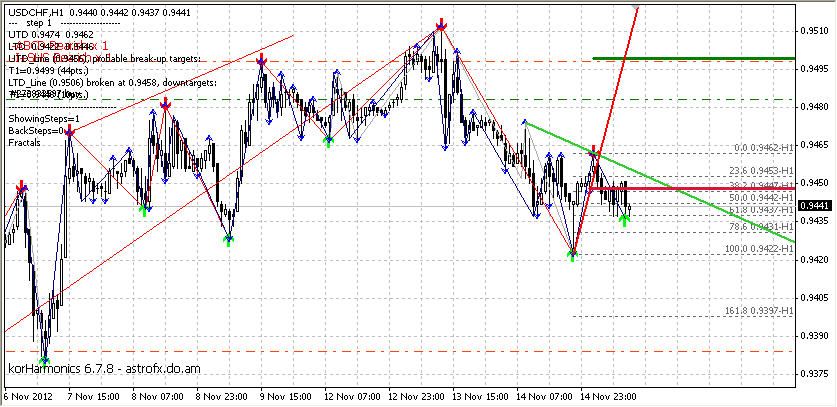Click the red arrow above the 7 Nov 15:00 peak
837x407 pixels.
(x=69, y=131)
